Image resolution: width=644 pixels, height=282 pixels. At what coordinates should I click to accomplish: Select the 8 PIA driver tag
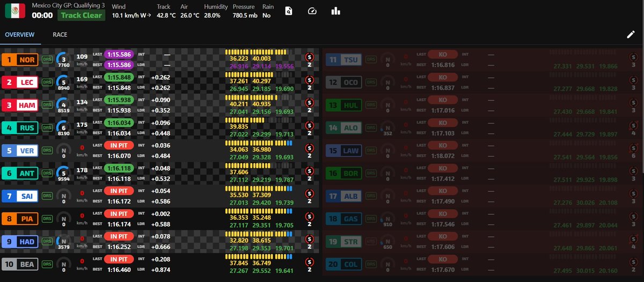tap(20, 219)
